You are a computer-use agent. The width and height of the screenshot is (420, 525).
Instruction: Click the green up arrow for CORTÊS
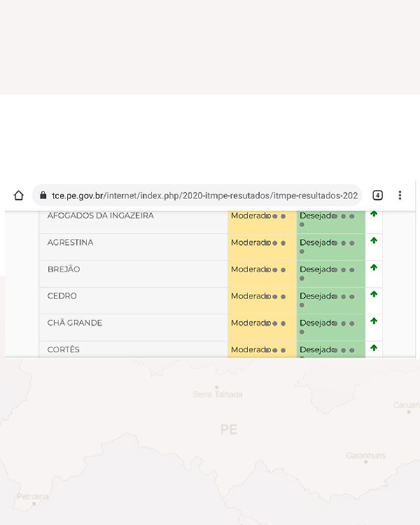[374, 347]
